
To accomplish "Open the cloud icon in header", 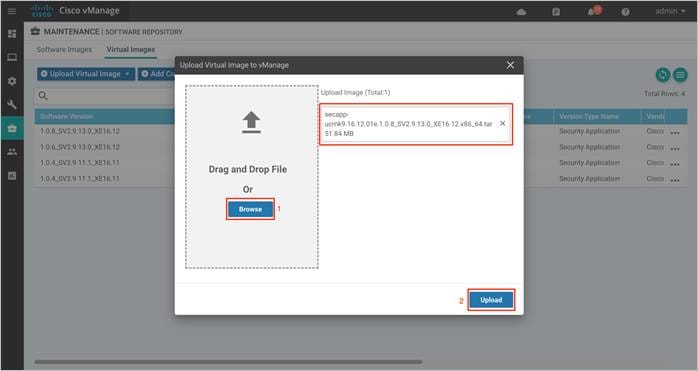I will pos(521,12).
